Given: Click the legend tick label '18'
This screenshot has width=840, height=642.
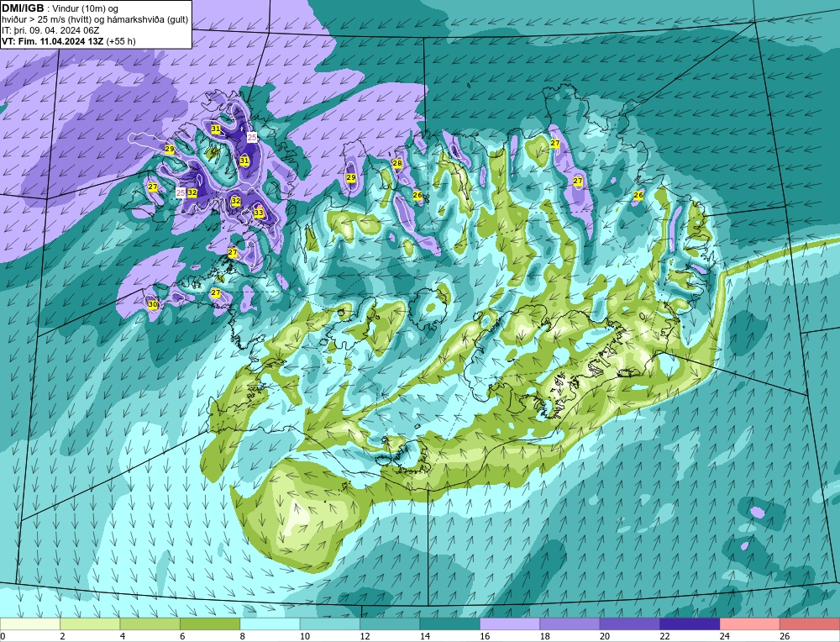Looking at the screenshot, I should (x=545, y=636).
